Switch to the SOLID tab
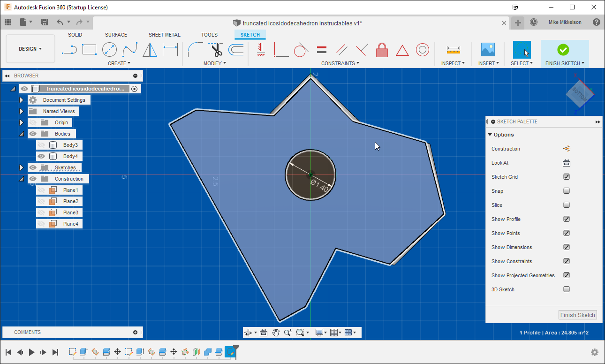605x364 pixels. pyautogui.click(x=75, y=34)
